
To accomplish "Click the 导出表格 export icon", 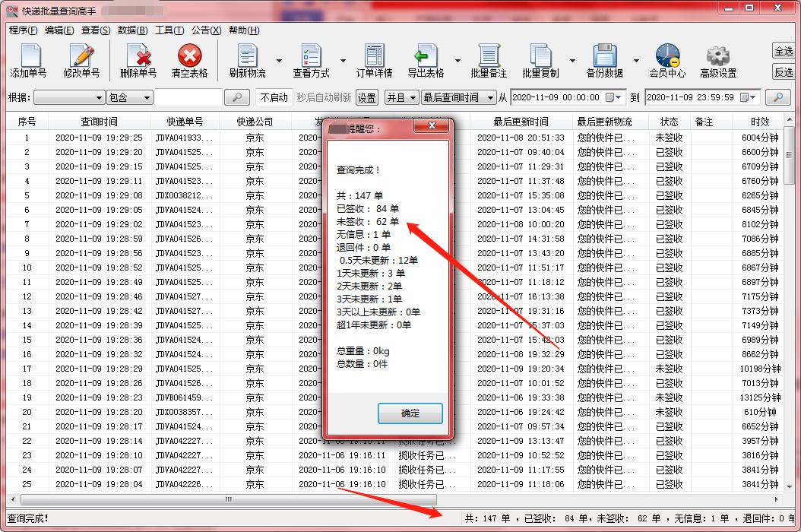I will tap(426, 59).
